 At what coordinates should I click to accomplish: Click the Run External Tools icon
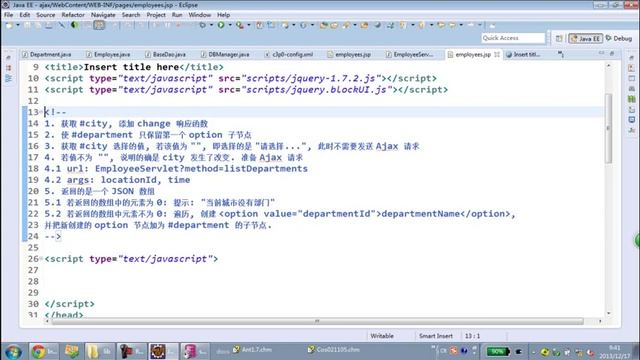240,25
